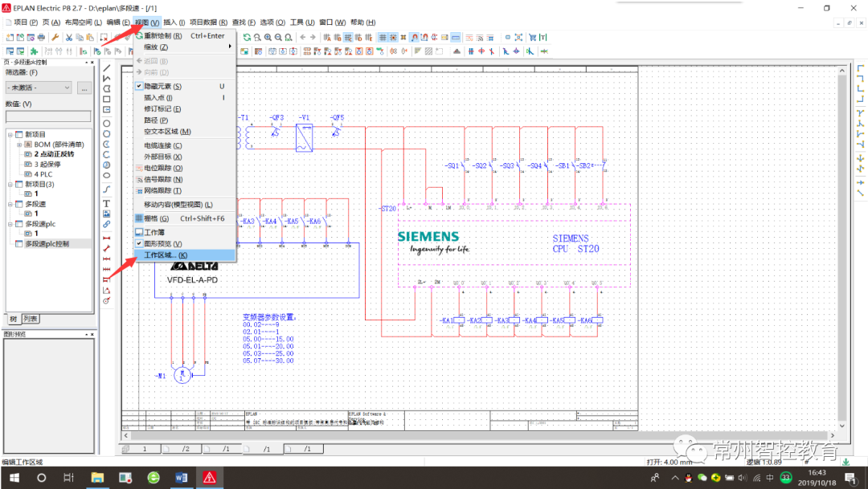868x489 pixels.
Task: Expand the 缩放 (Z) submenu
Action: 185,47
